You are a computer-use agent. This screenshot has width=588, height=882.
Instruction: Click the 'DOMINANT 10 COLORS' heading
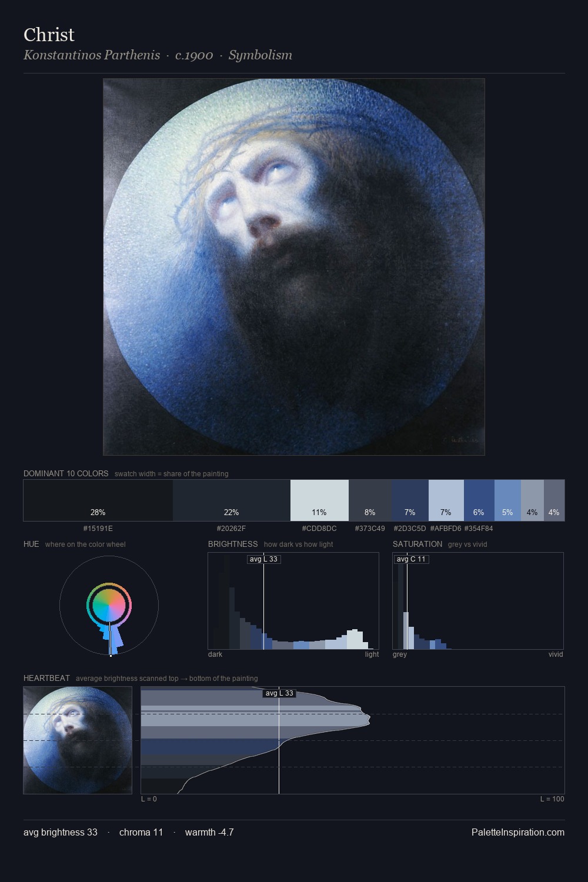[66, 473]
